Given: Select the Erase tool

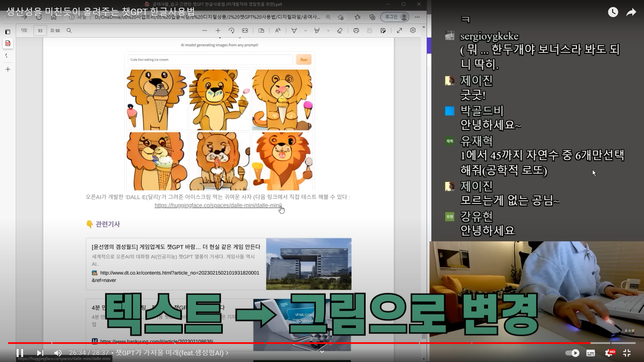Looking at the screenshot, I should click(x=340, y=31).
